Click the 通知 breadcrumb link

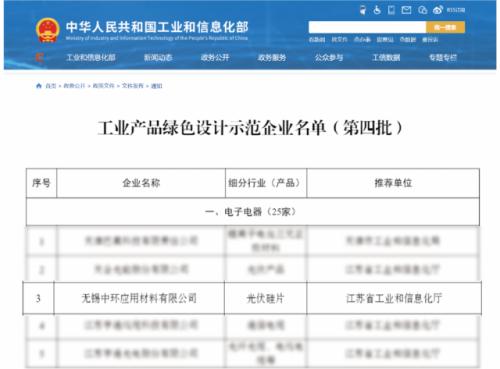pyautogui.click(x=156, y=86)
